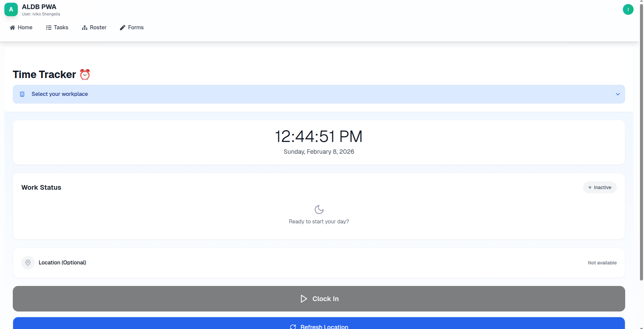
Task: Click the Roster hierarchy icon
Action: 85,28
